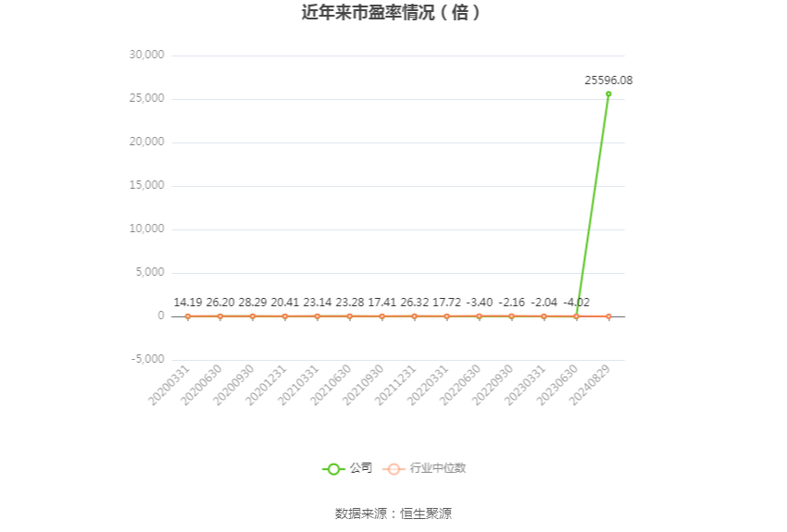The width and height of the screenshot is (787, 532).
Task: Select the 25596.08 peak data point
Action: click(x=608, y=93)
